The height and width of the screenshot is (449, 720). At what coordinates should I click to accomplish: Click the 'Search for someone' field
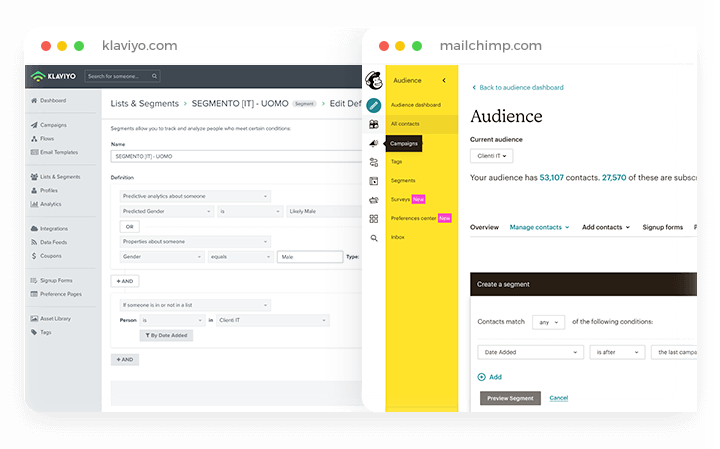[x=122, y=76]
